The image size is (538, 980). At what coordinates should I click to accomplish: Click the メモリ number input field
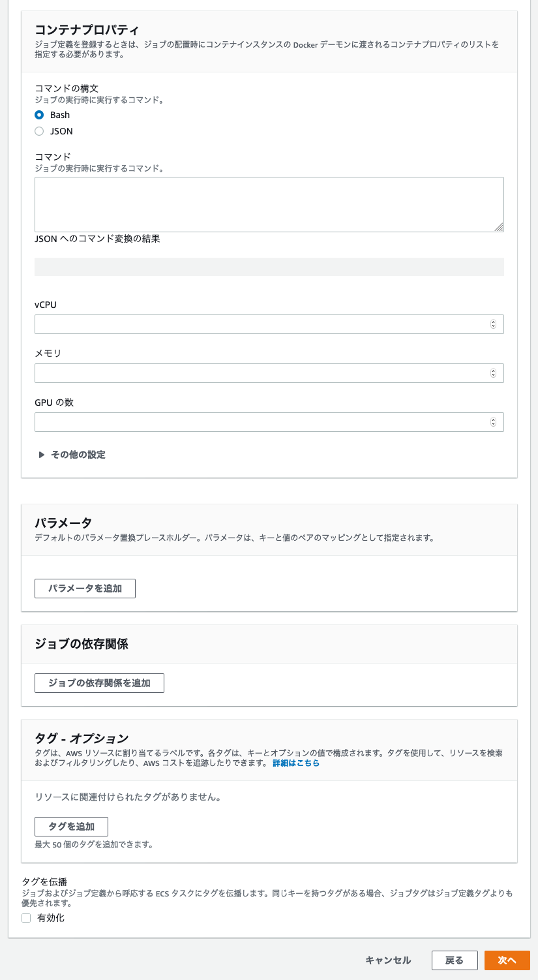pyautogui.click(x=269, y=373)
